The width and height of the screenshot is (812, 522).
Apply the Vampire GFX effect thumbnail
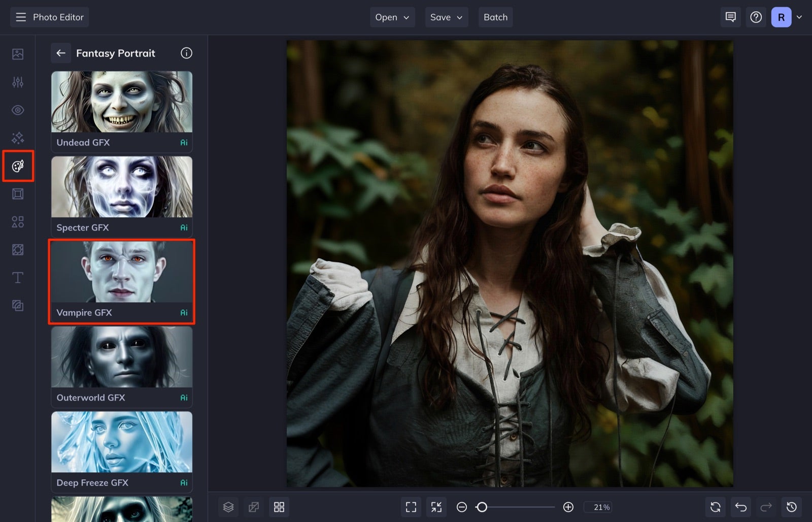tap(121, 273)
